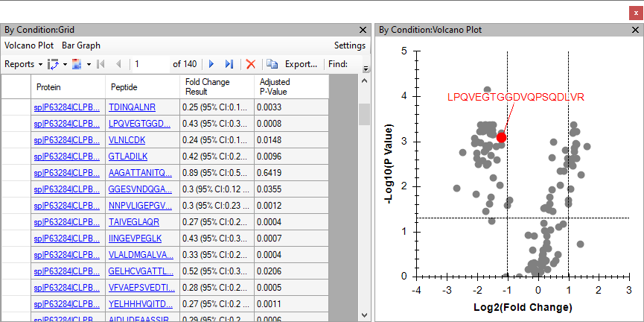This screenshot has width=644, height=322.
Task: Jump to the last record
Action: point(229,64)
